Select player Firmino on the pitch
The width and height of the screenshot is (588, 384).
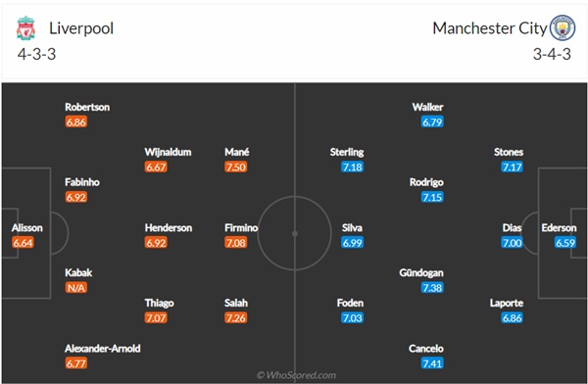coord(241,227)
